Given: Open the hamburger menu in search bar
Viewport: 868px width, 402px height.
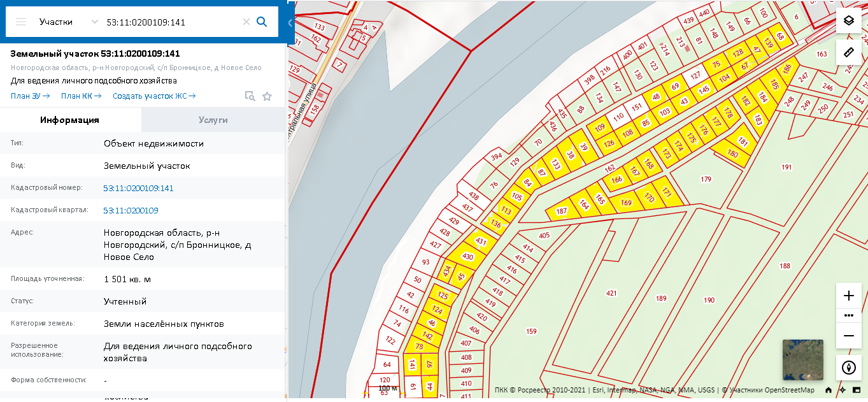Looking at the screenshot, I should 21,22.
